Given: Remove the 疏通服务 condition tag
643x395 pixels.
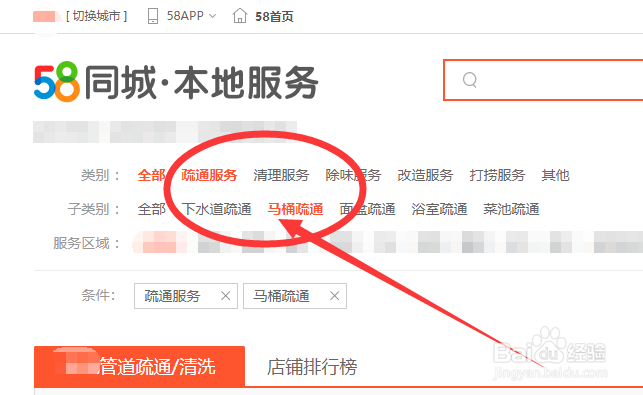Looking at the screenshot, I should pos(225,296).
